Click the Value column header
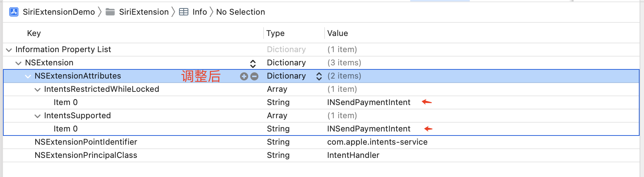 [x=337, y=33]
